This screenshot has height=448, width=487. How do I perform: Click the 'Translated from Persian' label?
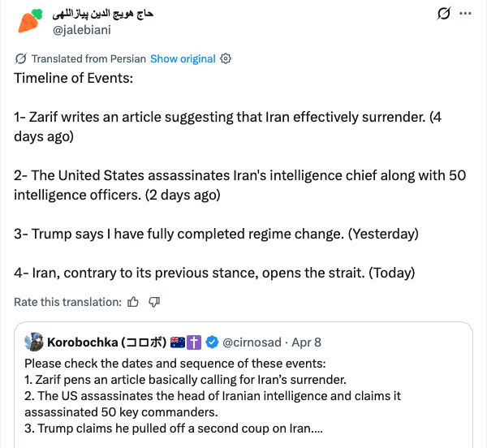pyautogui.click(x=88, y=58)
